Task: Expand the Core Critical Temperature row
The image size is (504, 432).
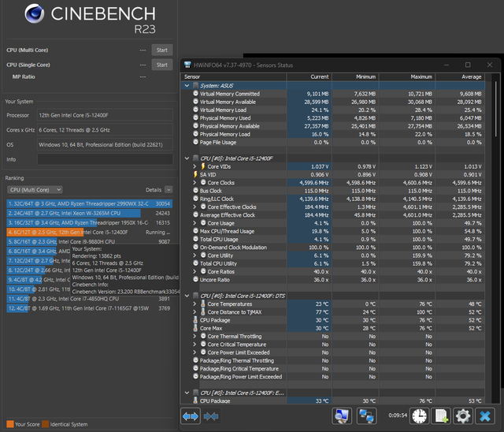Action: tap(195, 344)
